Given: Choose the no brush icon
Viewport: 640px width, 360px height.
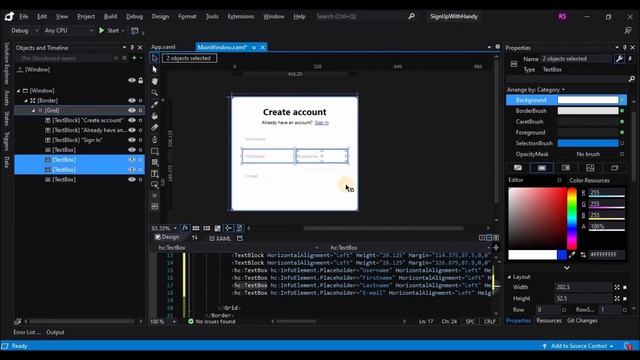Looking at the screenshot, I should point(518,168).
